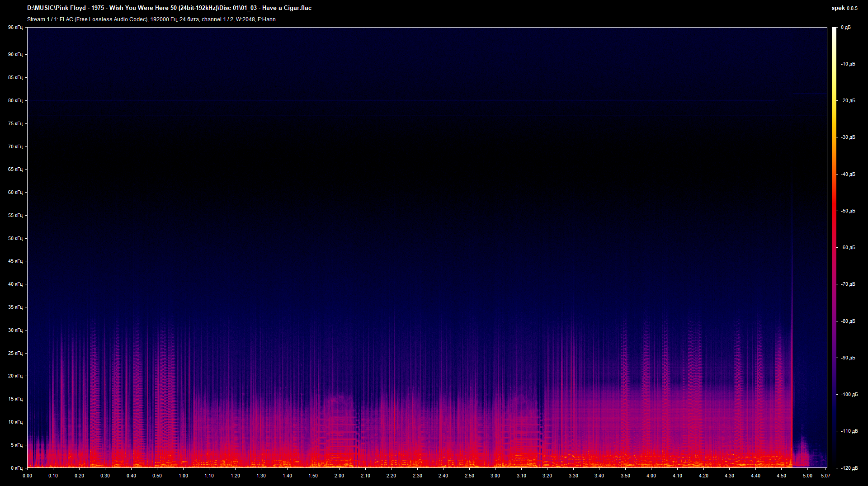
Task: Click the 0:00 time axis marker
Action: click(x=27, y=476)
